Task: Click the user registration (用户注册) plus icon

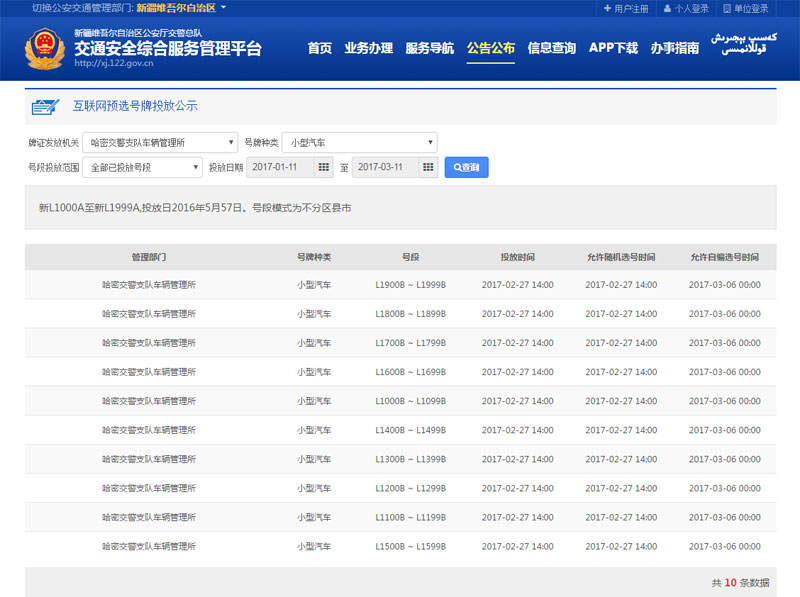Action: (608, 8)
